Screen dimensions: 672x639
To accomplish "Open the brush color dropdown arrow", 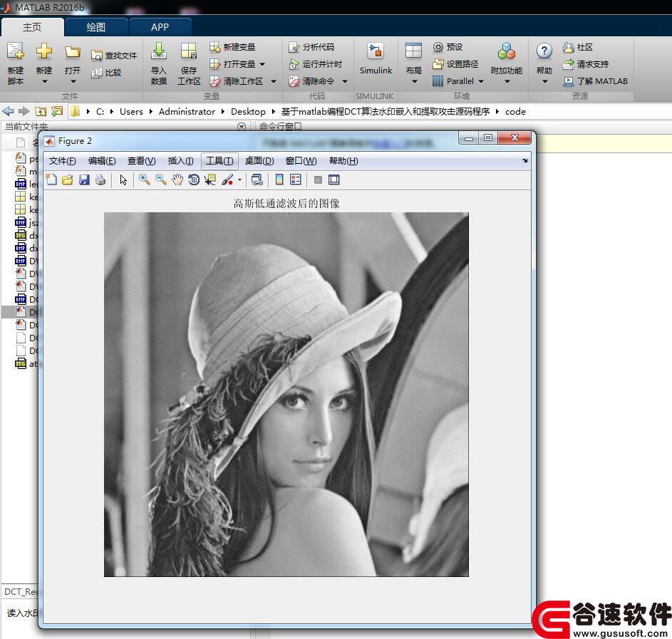I will (239, 180).
